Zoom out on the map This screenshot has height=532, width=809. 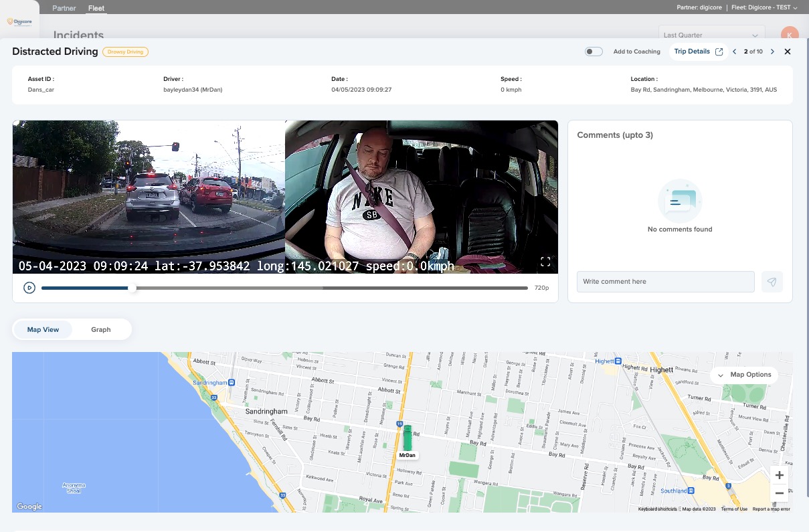coord(779,493)
